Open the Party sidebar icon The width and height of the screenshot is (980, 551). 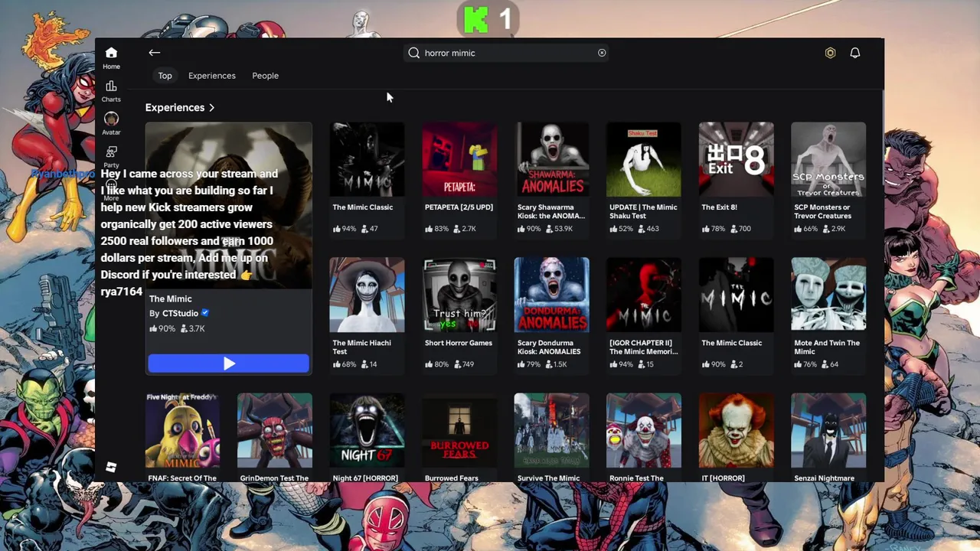coord(111,152)
